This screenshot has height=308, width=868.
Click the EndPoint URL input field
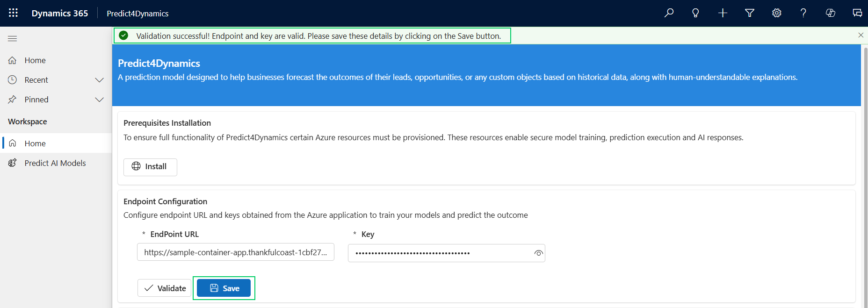[x=235, y=252]
